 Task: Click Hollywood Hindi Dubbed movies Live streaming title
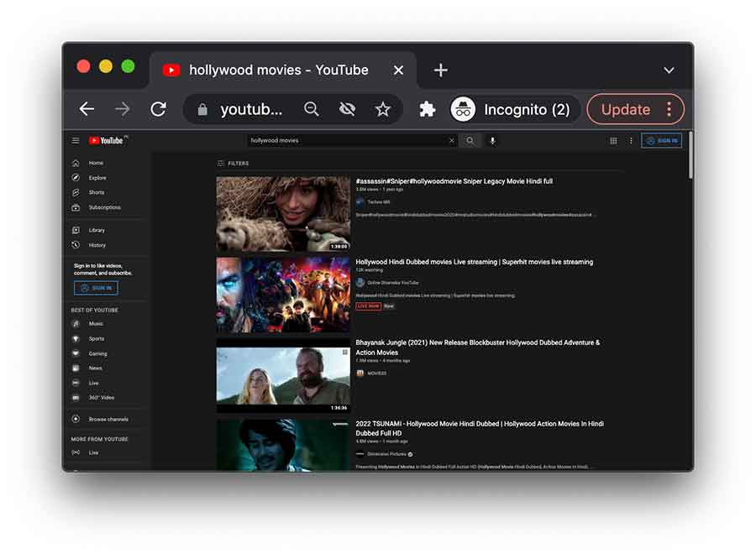(475, 262)
